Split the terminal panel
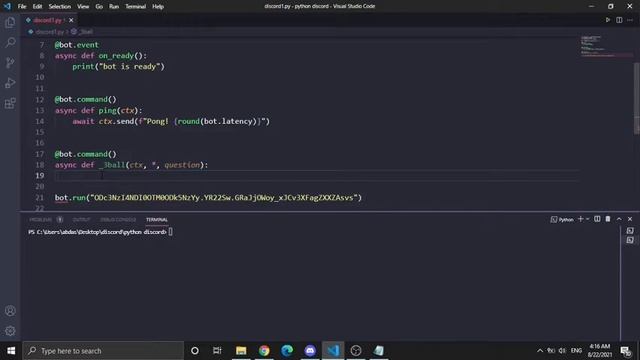 (x=597, y=219)
